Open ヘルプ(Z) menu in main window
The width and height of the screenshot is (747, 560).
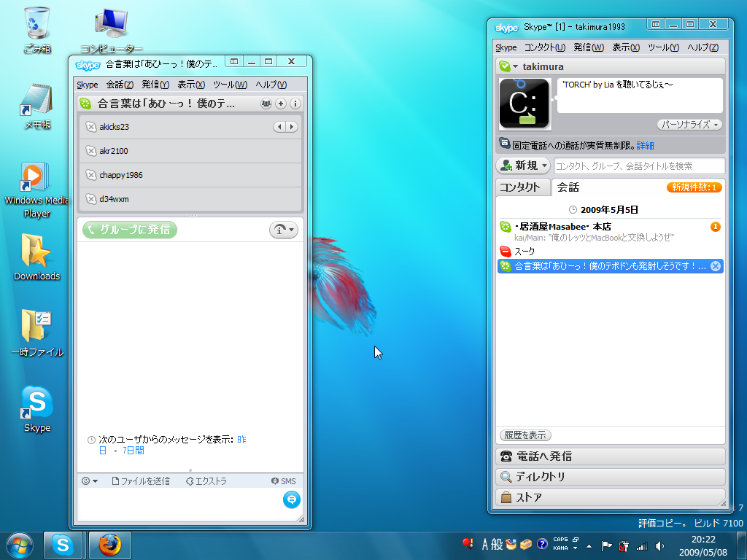[x=703, y=47]
